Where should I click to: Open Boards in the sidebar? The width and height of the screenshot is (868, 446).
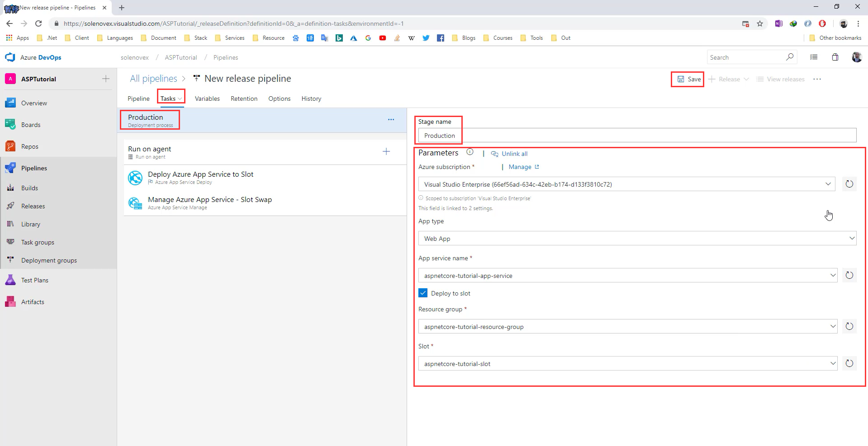(x=31, y=125)
